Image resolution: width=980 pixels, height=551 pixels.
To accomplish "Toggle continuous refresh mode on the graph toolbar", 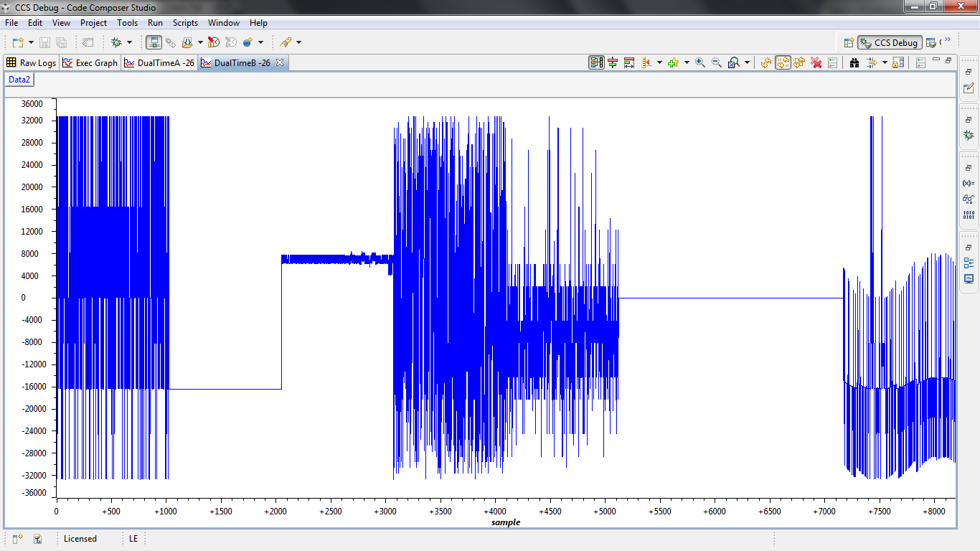I will [781, 62].
